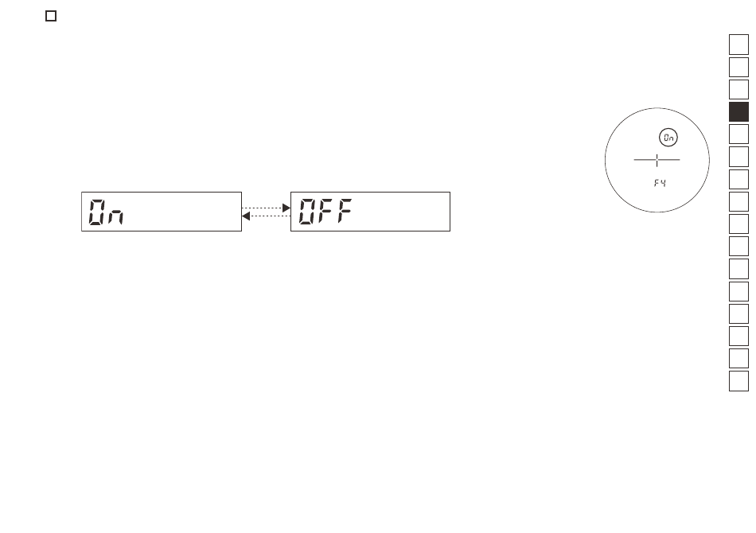The height and width of the screenshot is (533, 756).
Task: Click the left horizontal arm of the crosshair line
Action: [643, 160]
